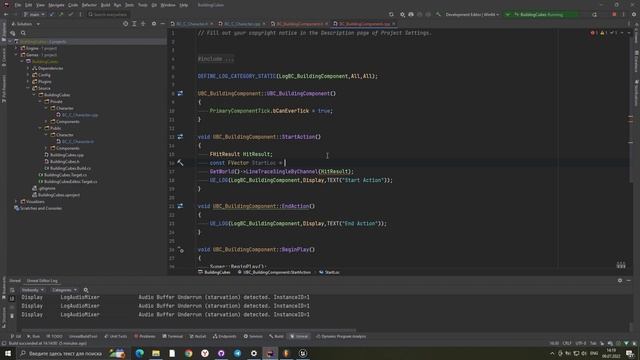Viewport: 640px width, 360px height.
Task: Open the Terminal tool window
Action: click(173, 336)
